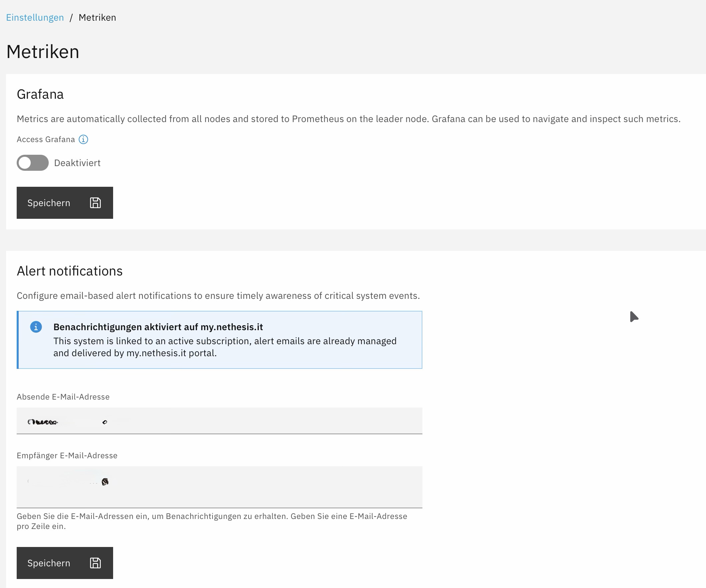Focus the Empfänger E-Mail-Adresse text area
The height and width of the screenshot is (588, 706).
coord(220,487)
